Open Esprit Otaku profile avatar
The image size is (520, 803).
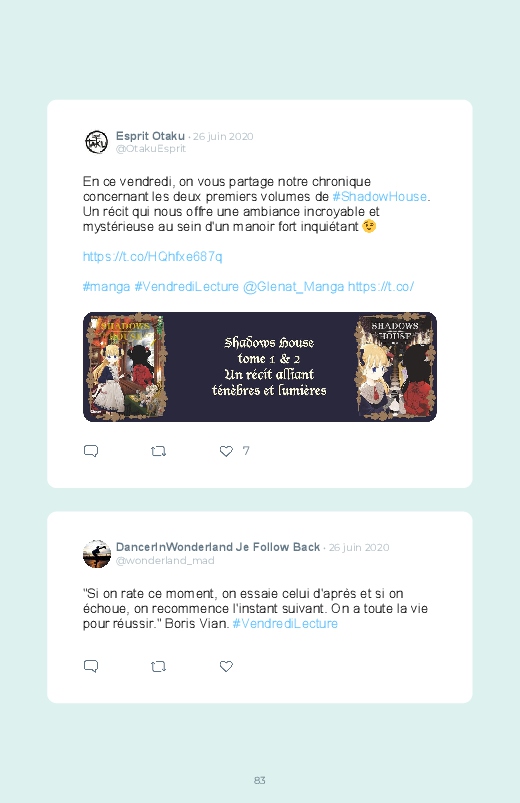[x=96, y=142]
